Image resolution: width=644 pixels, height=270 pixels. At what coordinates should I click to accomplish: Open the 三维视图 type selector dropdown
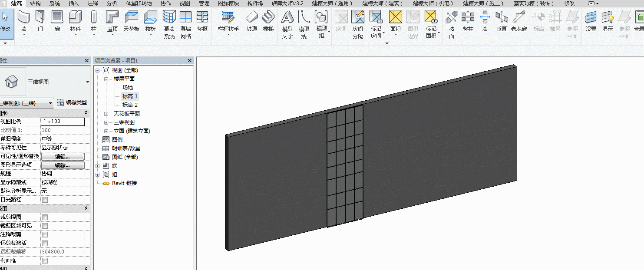pyautogui.click(x=87, y=82)
